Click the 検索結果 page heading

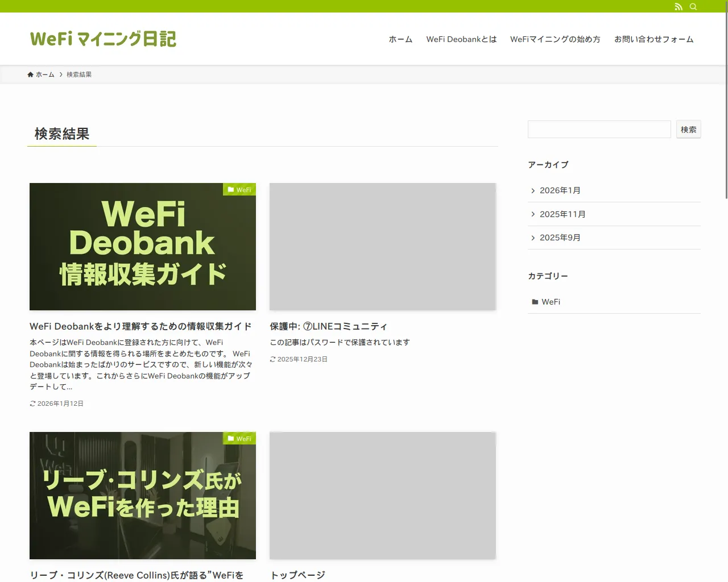(62, 134)
